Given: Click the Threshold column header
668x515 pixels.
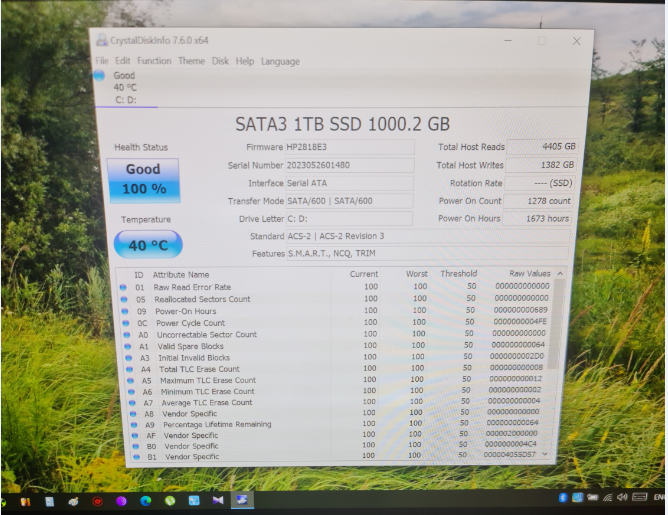Looking at the screenshot, I should [x=458, y=273].
